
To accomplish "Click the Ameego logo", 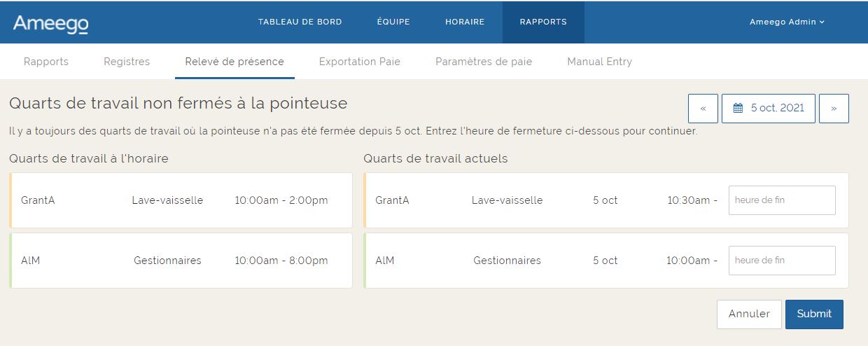I will coord(50,23).
